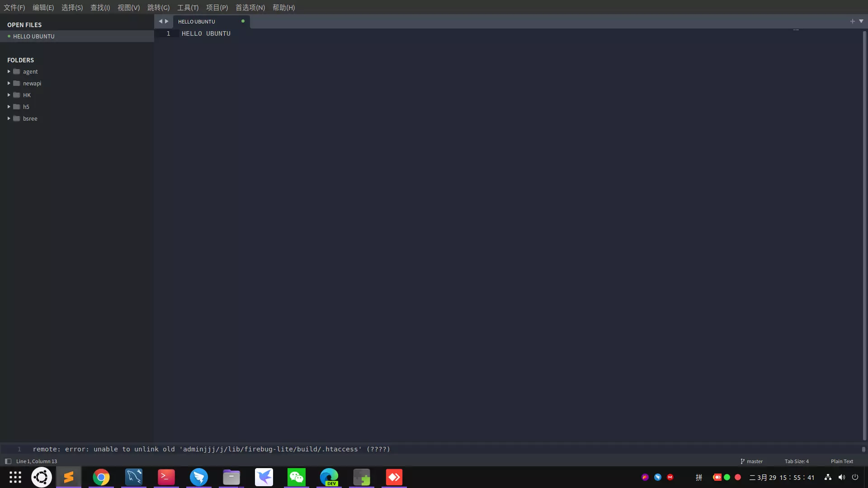The width and height of the screenshot is (868, 488).
Task: Open the puzzle-piece extension app in taskbar
Action: (362, 477)
